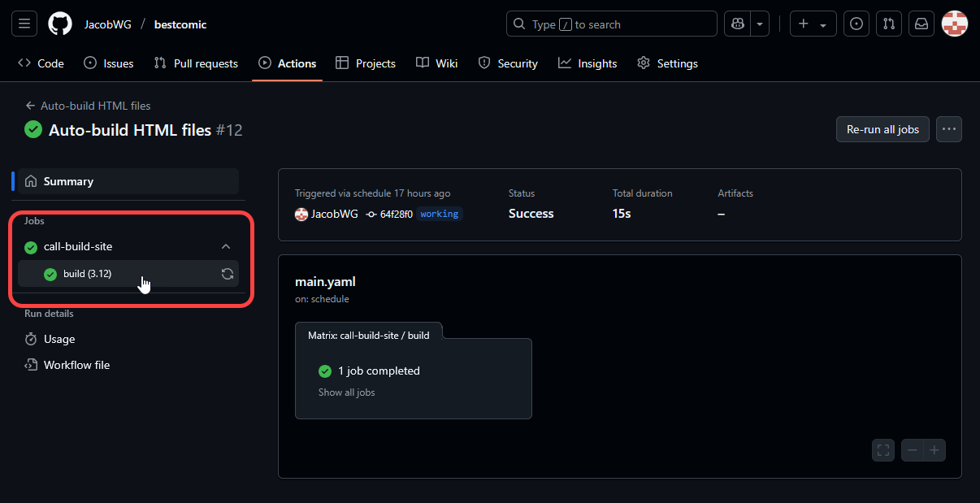Open the hamburger navigation menu

[24, 24]
